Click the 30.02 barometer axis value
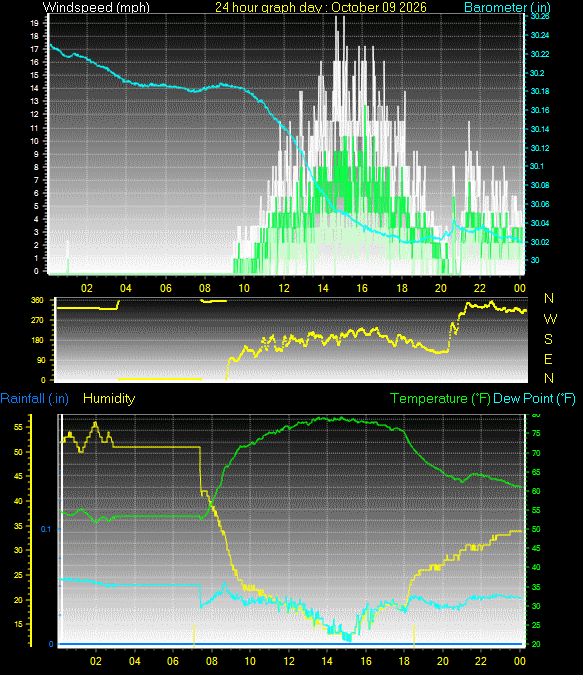This screenshot has width=583, height=675. (540, 242)
